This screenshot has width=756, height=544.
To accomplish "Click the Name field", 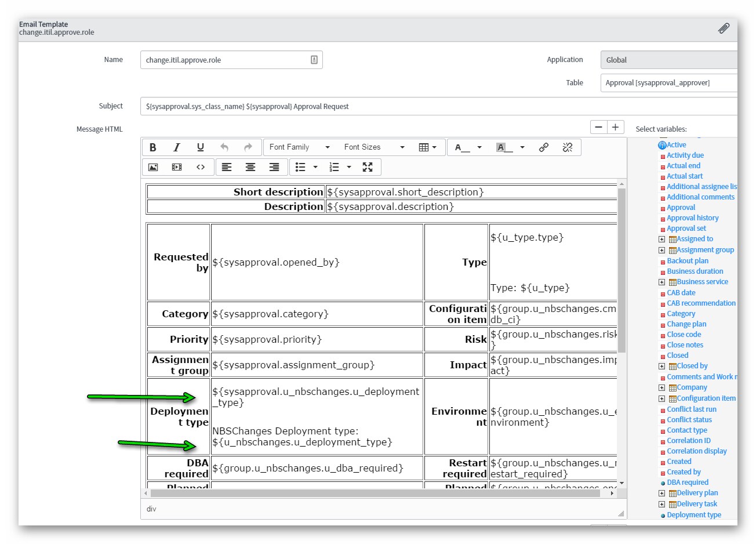I will pos(231,60).
